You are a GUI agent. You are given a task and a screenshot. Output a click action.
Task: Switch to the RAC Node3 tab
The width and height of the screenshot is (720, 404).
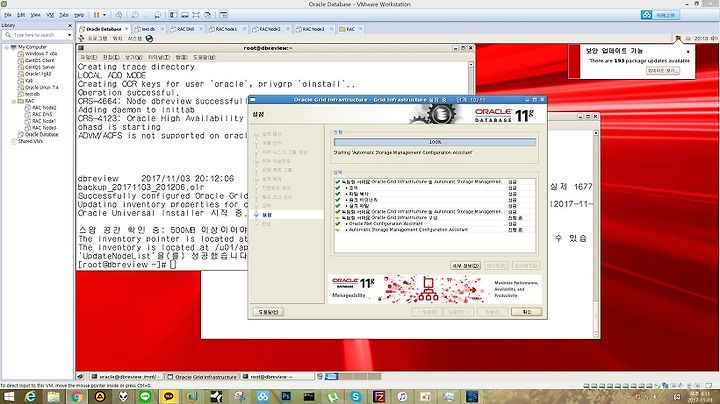point(314,29)
